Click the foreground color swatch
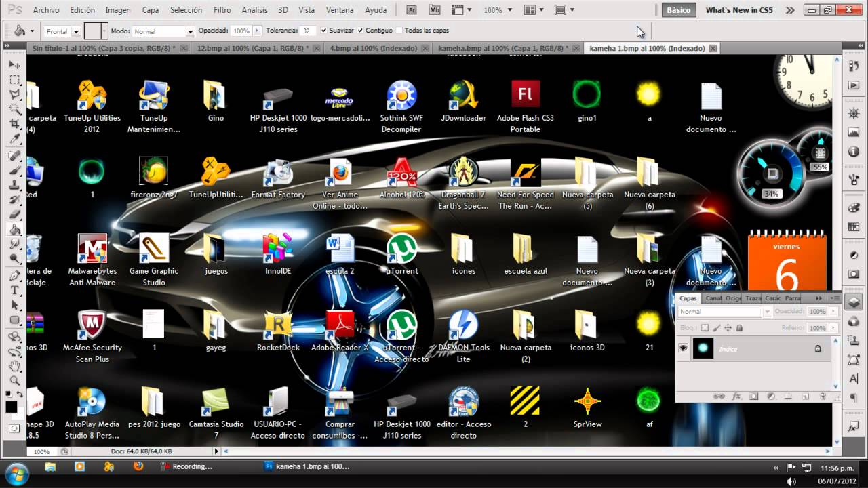 [12, 407]
